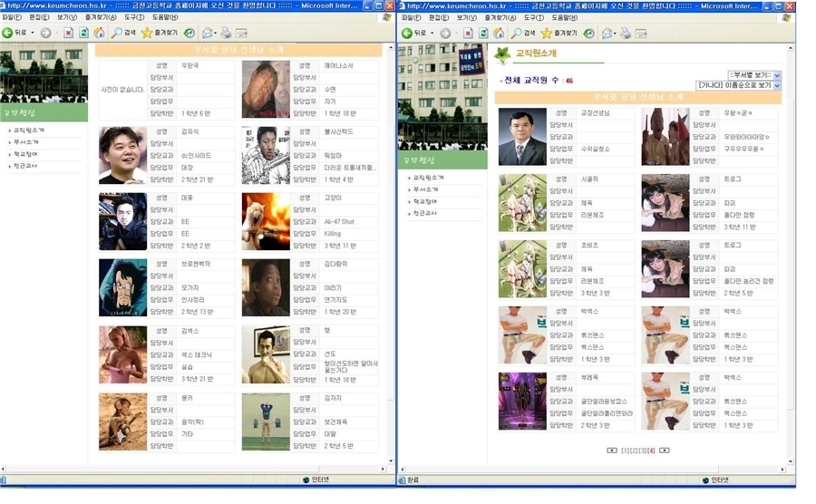The height and width of the screenshot is (504, 816).
Task: Expand Back history arrow in left browser toolbar
Action: pyautogui.click(x=32, y=33)
